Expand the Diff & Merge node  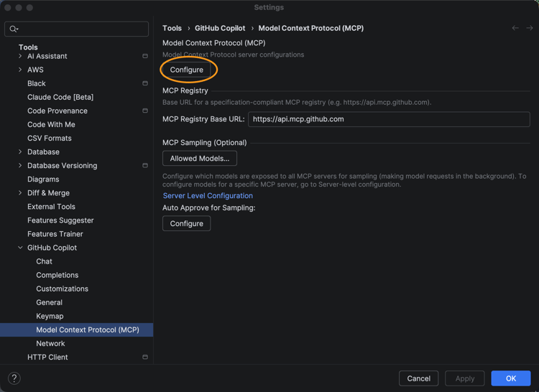20,193
